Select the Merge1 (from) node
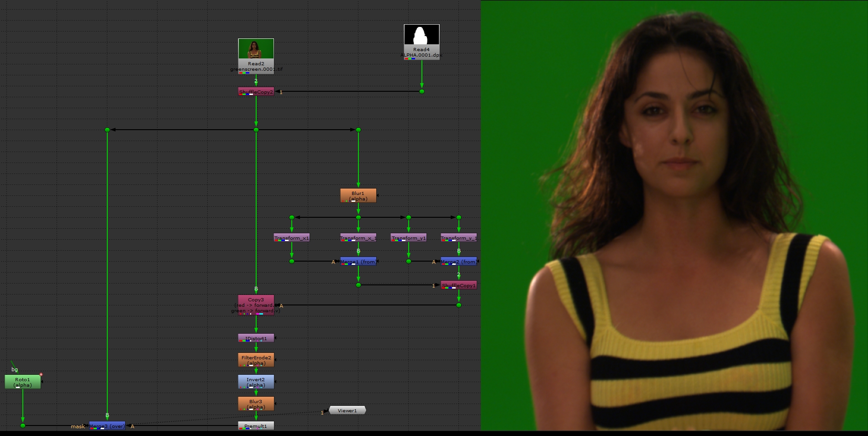Screen dimensions: 868x436 click(358, 262)
